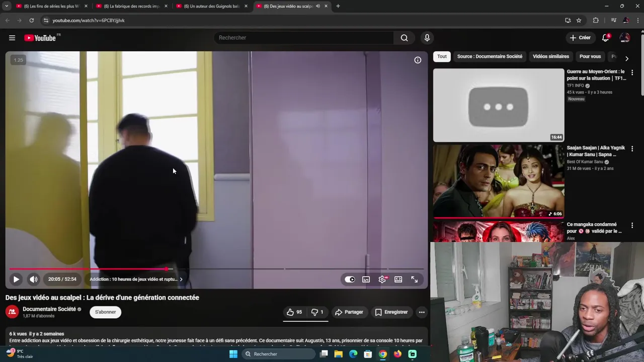
Task: Open Firefox from taskbar
Action: (397, 354)
